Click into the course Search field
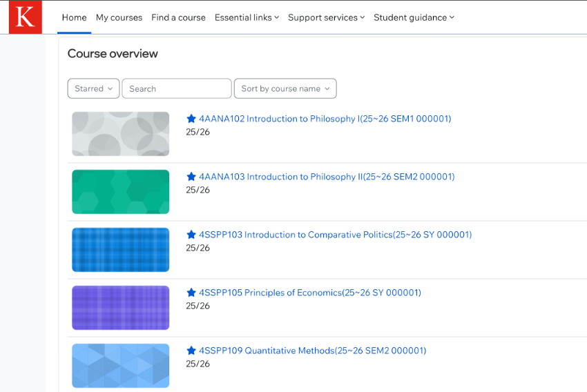Viewport: 587px width, 392px height. tap(177, 88)
